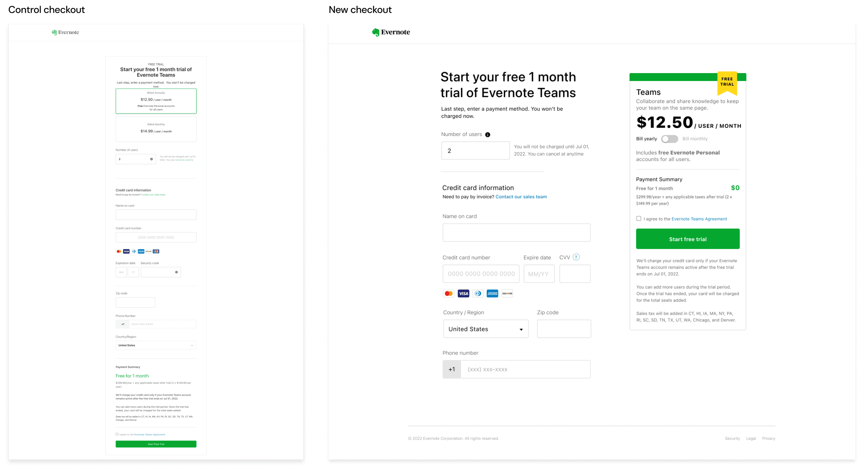Click the "Bill monthly" label
868x471 pixels.
click(695, 139)
